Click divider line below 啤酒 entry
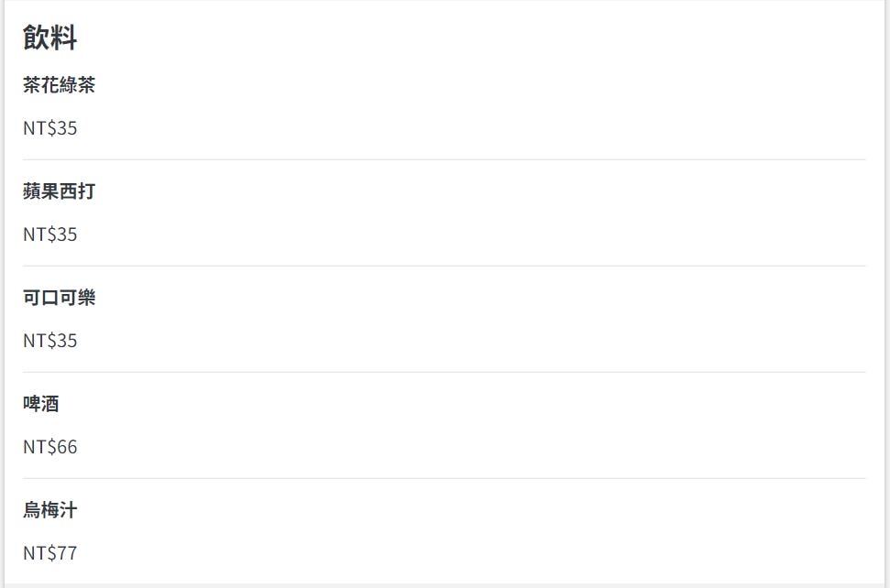The height and width of the screenshot is (588, 890). 445,479
